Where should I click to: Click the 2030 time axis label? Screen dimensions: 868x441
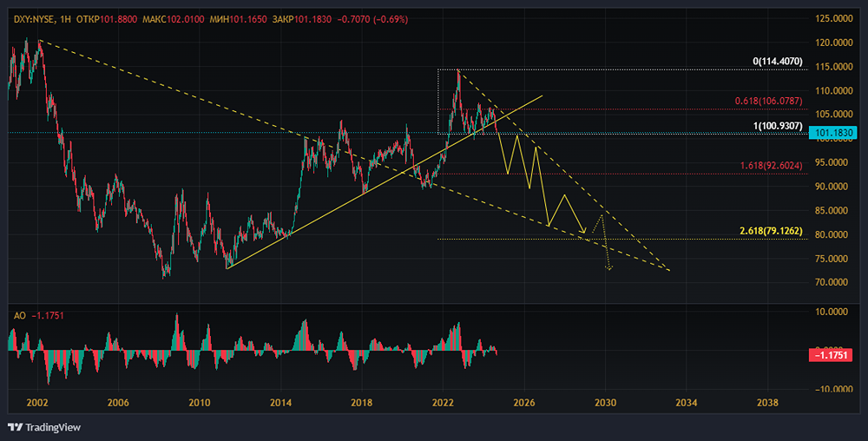(x=605, y=403)
